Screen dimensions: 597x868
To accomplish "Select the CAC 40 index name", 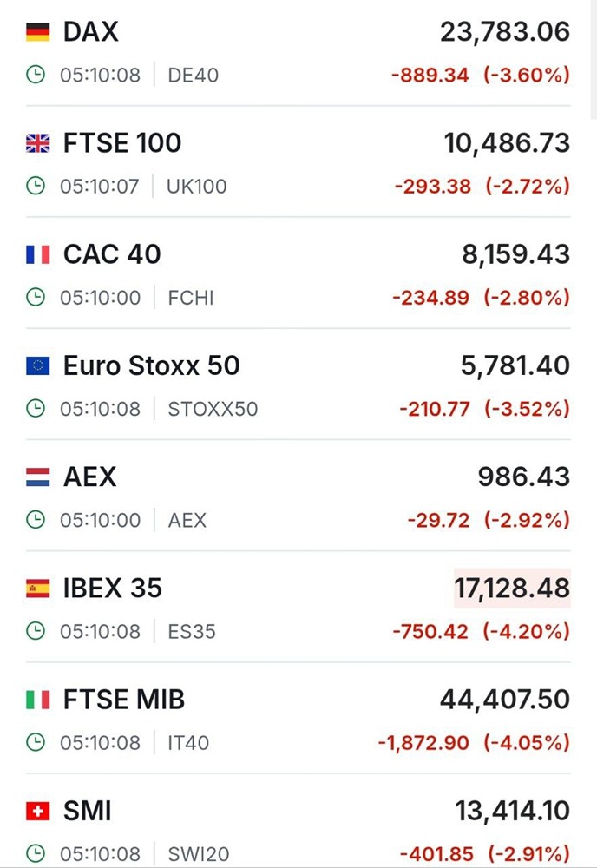I will click(112, 255).
